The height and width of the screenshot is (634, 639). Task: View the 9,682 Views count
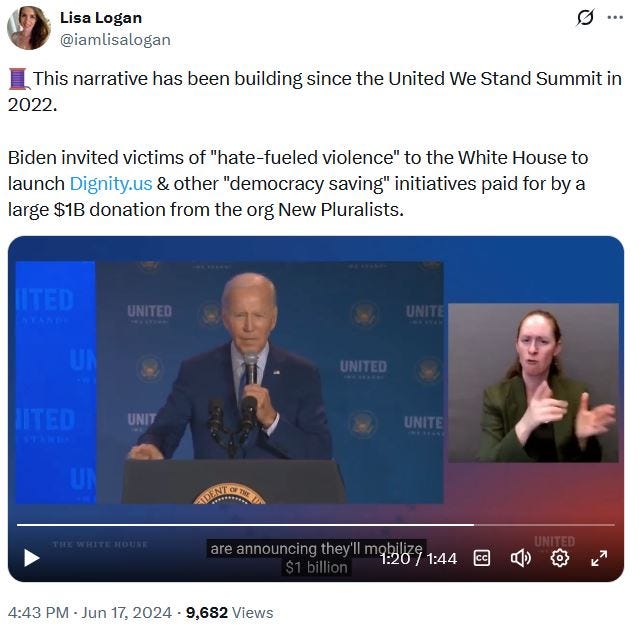pos(229,613)
